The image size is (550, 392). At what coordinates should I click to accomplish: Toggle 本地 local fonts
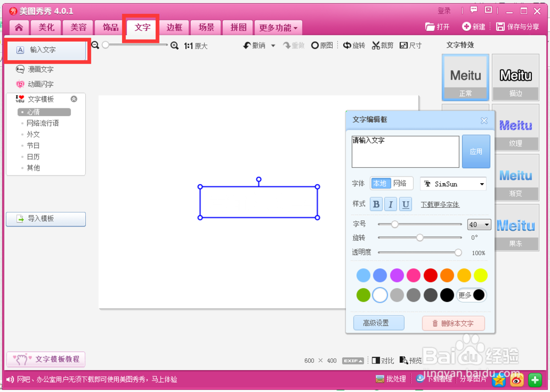[x=380, y=184]
